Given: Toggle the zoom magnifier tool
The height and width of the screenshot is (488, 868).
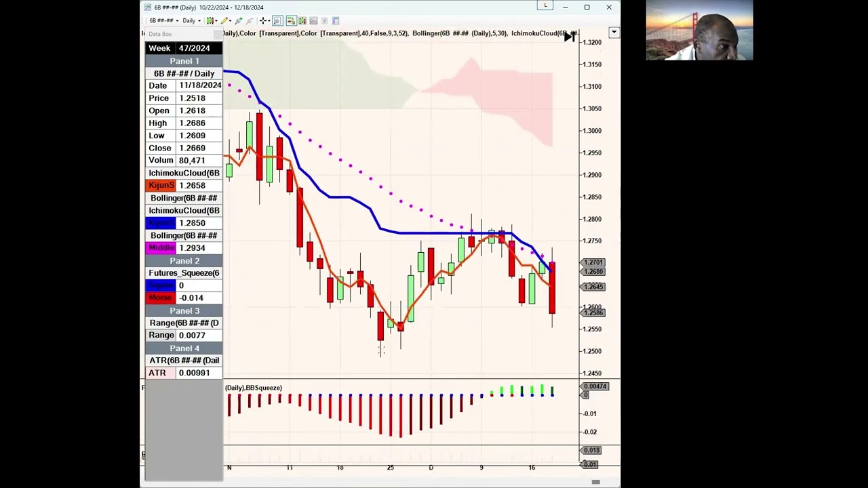Looking at the screenshot, I should click(x=277, y=20).
